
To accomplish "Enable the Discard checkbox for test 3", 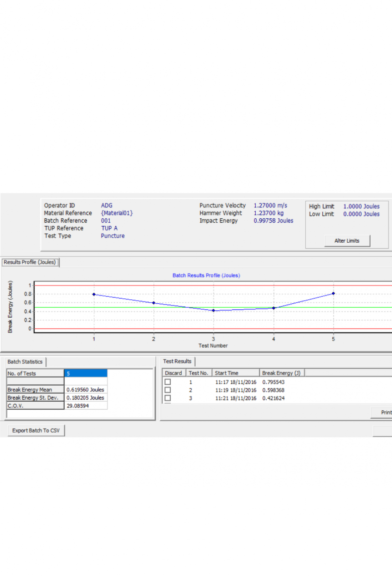I will coord(168,398).
